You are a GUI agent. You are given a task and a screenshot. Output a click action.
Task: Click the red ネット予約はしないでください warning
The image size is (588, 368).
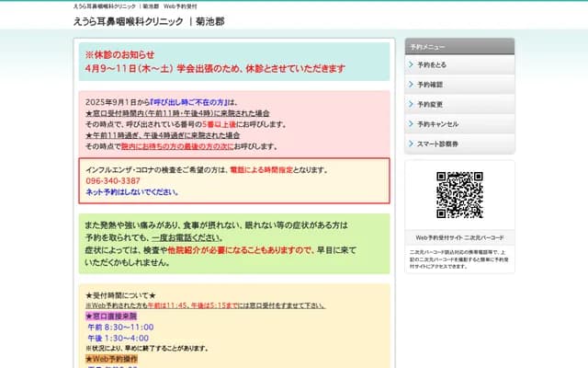[131, 192]
